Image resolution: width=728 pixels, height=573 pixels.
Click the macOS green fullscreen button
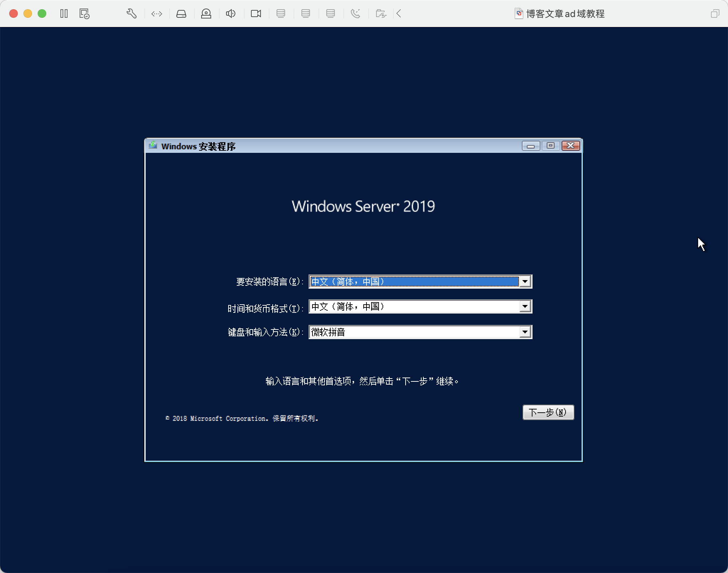coord(42,14)
